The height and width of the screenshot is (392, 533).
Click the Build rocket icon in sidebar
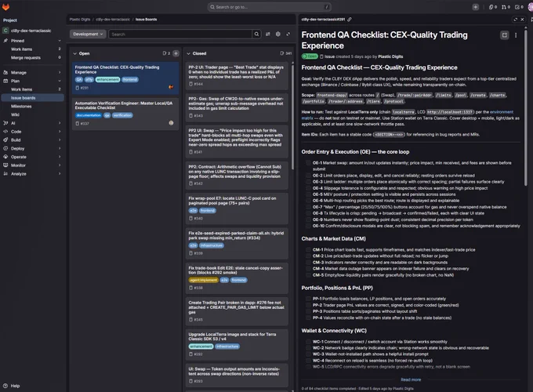pyautogui.click(x=5, y=140)
